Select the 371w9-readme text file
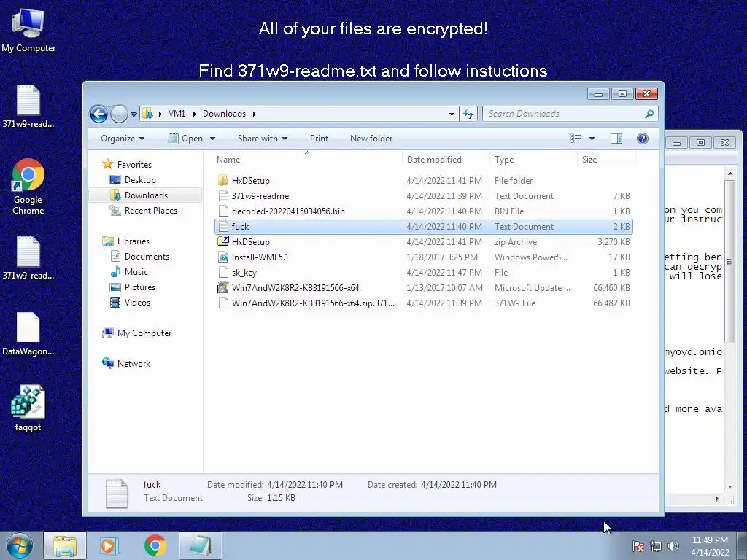The height and width of the screenshot is (560, 747). click(424, 195)
